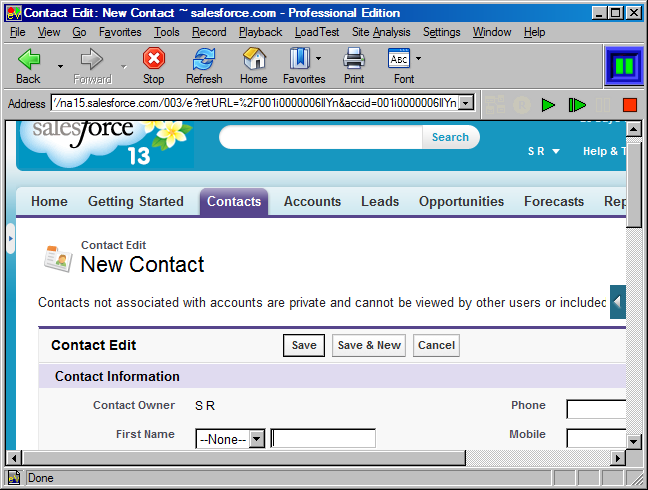
Task: Expand the Favorites toolbar dropdown arrow
Action: 318,59
